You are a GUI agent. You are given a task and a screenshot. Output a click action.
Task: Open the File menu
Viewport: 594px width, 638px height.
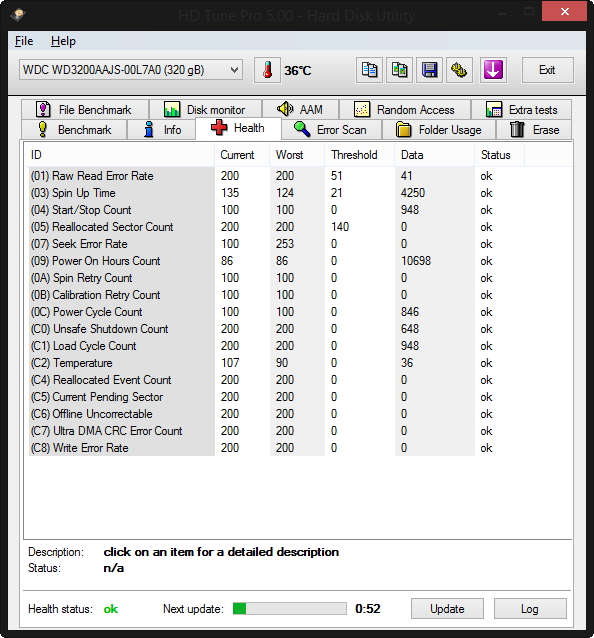24,41
